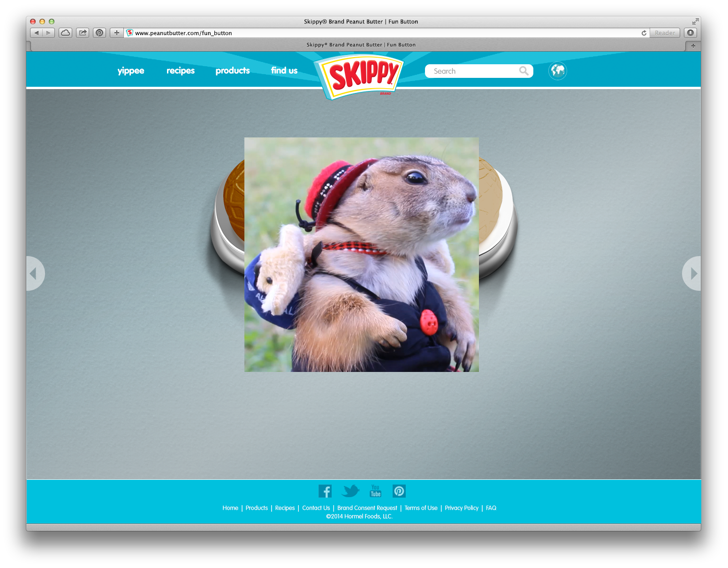Image resolution: width=728 pixels, height=568 pixels.
Task: Go back using Safari's back arrow
Action: click(37, 33)
